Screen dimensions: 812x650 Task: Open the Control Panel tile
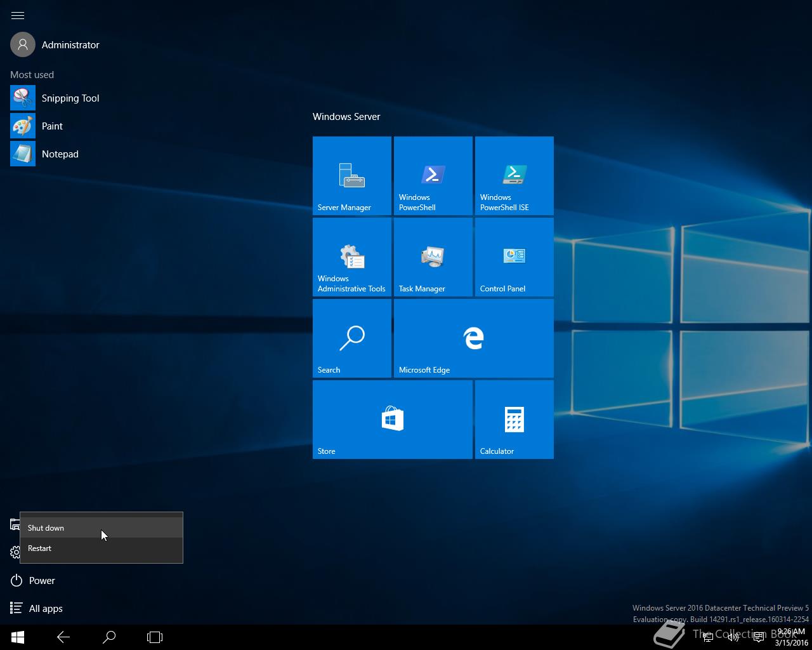point(514,257)
